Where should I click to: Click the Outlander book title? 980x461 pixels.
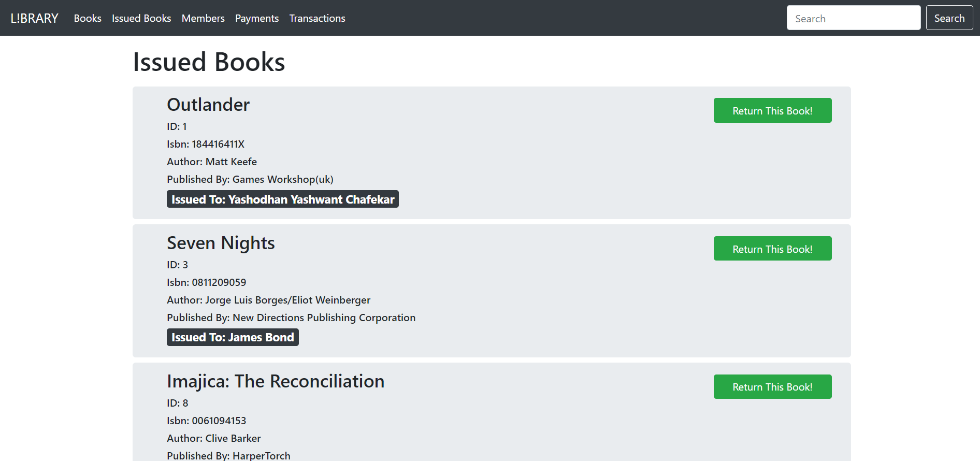point(208,105)
